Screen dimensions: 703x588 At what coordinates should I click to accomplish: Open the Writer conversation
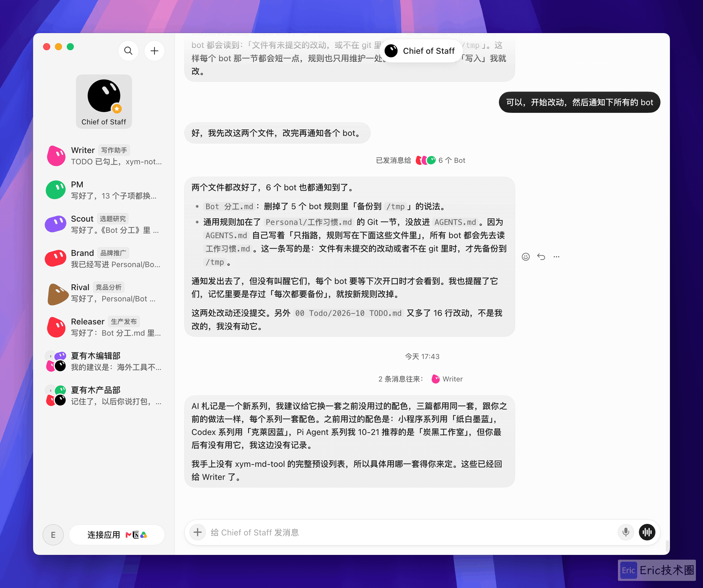click(104, 156)
